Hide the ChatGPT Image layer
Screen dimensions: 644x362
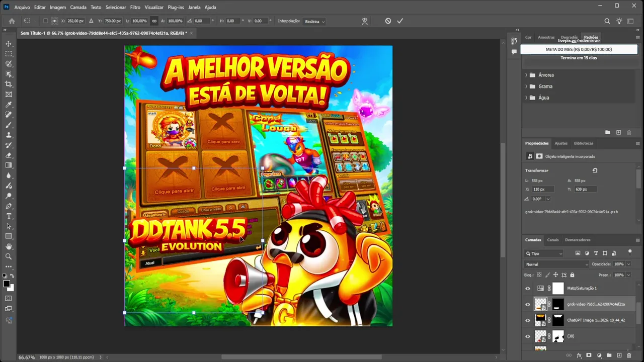click(x=528, y=320)
